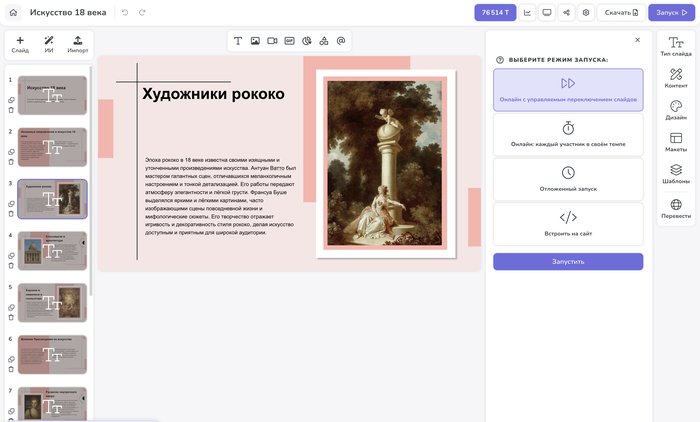Click the presentation name Искусство 18 века

click(68, 13)
